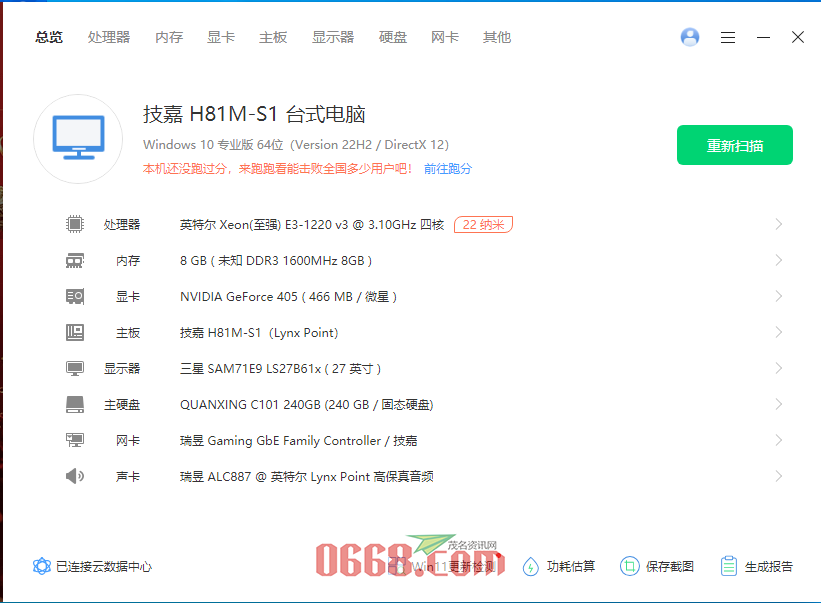Image resolution: width=821 pixels, height=603 pixels.
Task: Select the 技嘉 H81M-S1 (Lynx Point) text
Action: (259, 333)
